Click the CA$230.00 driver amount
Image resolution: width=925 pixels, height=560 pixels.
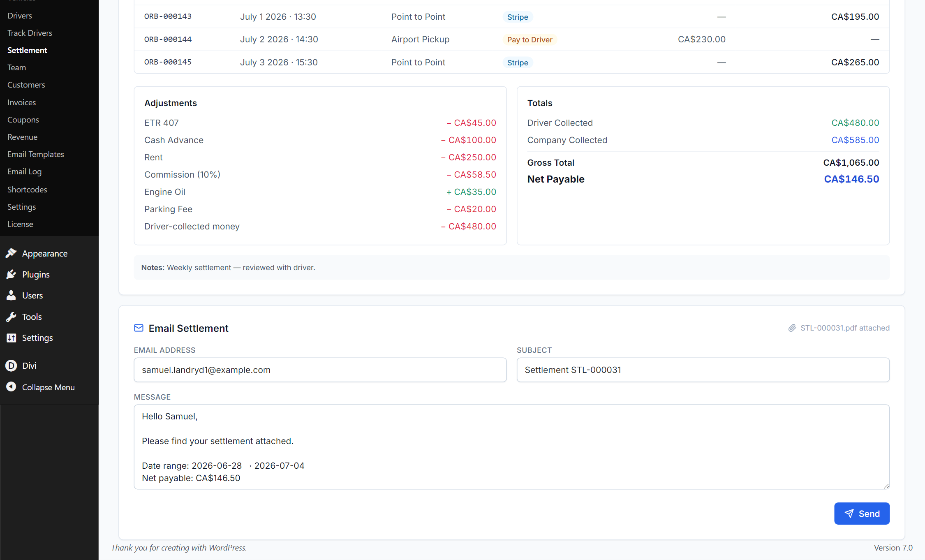click(x=701, y=39)
